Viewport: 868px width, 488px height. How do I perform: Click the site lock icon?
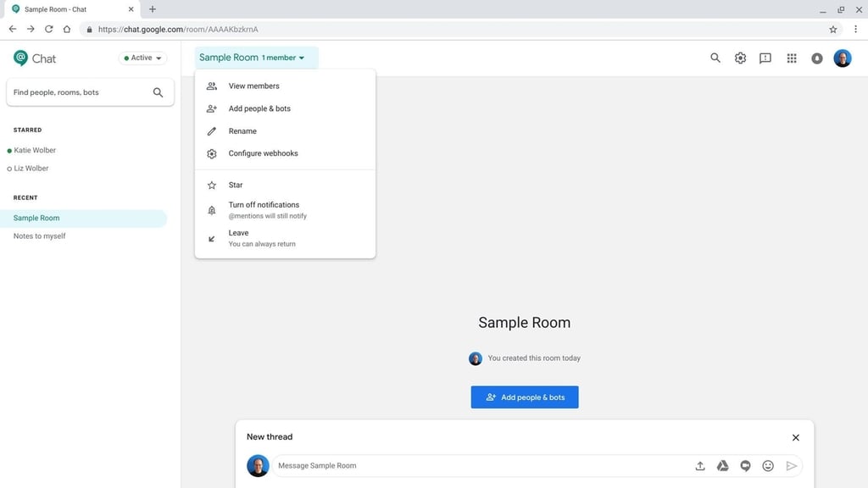(89, 30)
